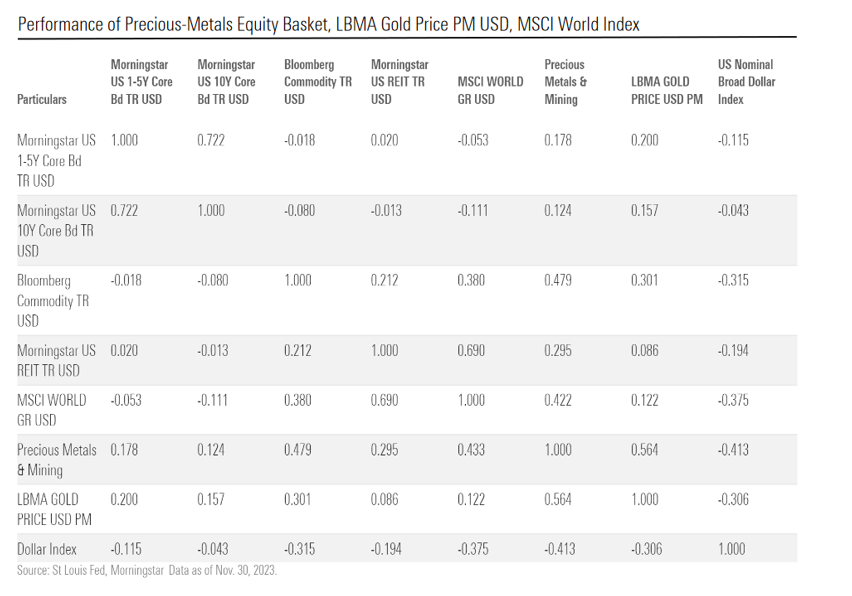
Task: Click the St Louis Fed, Morningstar source note
Action: pyautogui.click(x=147, y=570)
